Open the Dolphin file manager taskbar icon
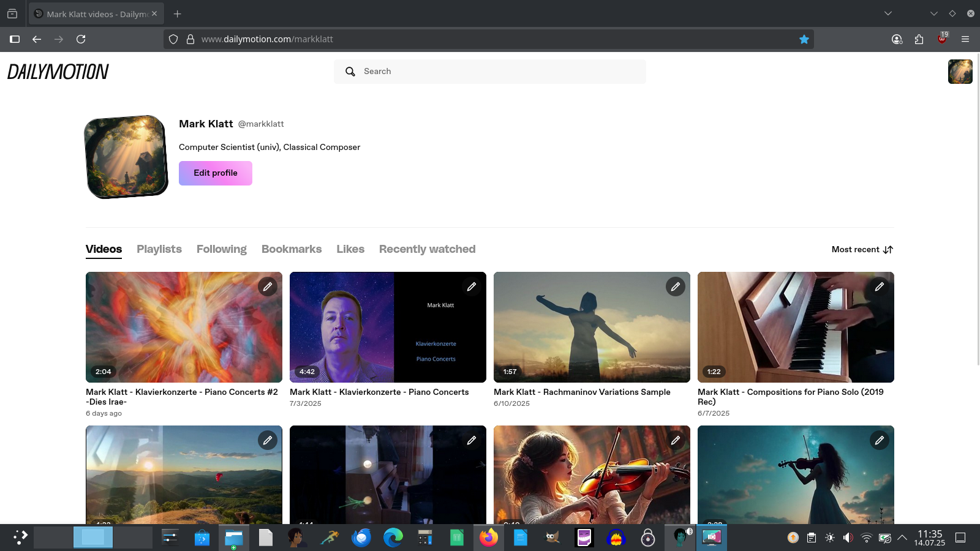 coord(234,538)
